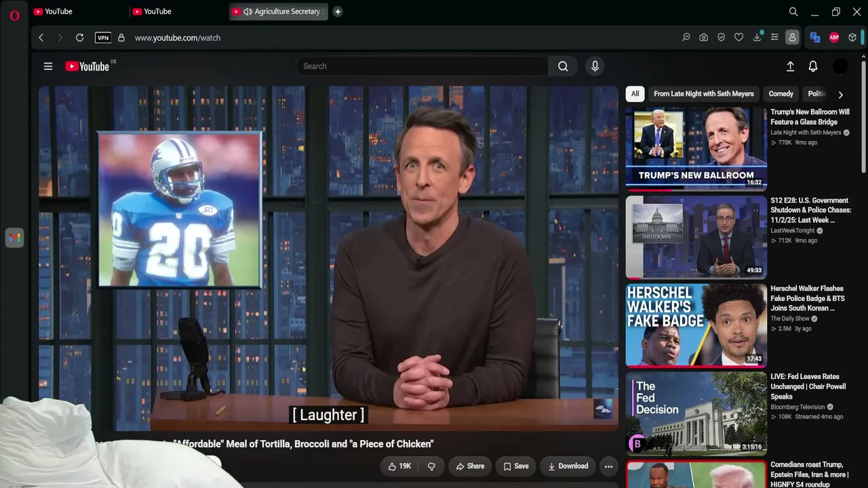The height and width of the screenshot is (488, 868).
Task: Visit the LastWeekTonight channel
Action: click(792, 230)
